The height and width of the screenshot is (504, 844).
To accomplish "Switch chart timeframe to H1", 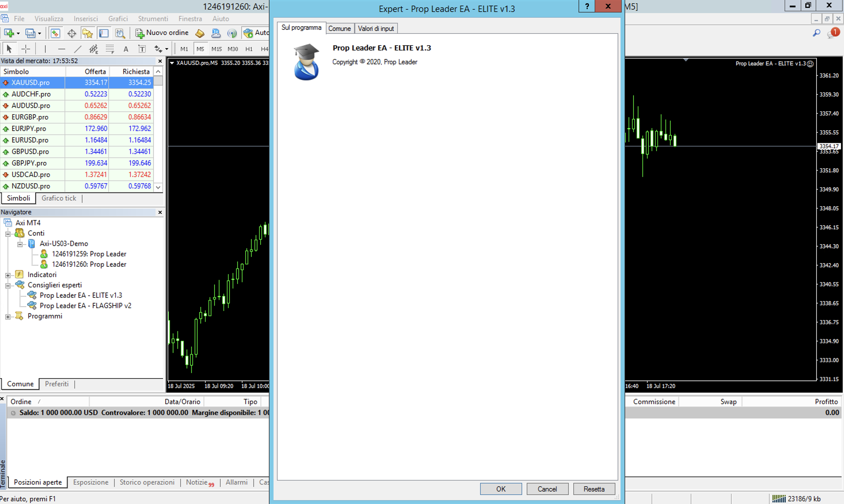I will point(249,49).
